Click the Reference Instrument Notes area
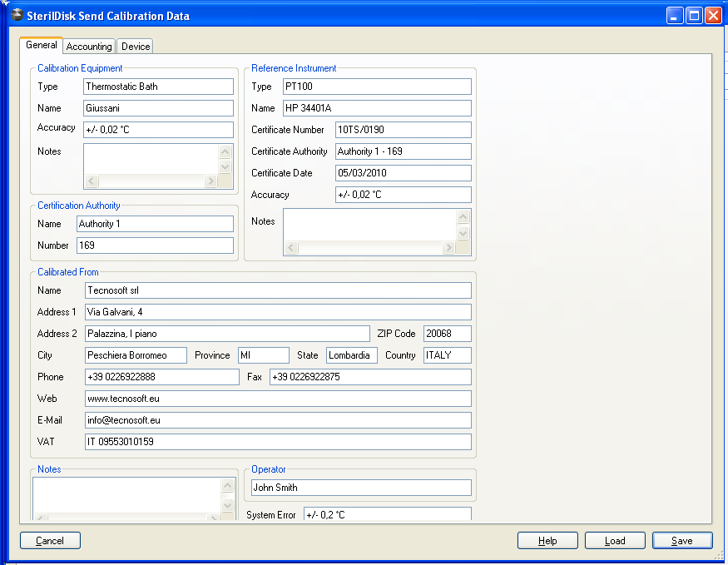 coord(369,225)
